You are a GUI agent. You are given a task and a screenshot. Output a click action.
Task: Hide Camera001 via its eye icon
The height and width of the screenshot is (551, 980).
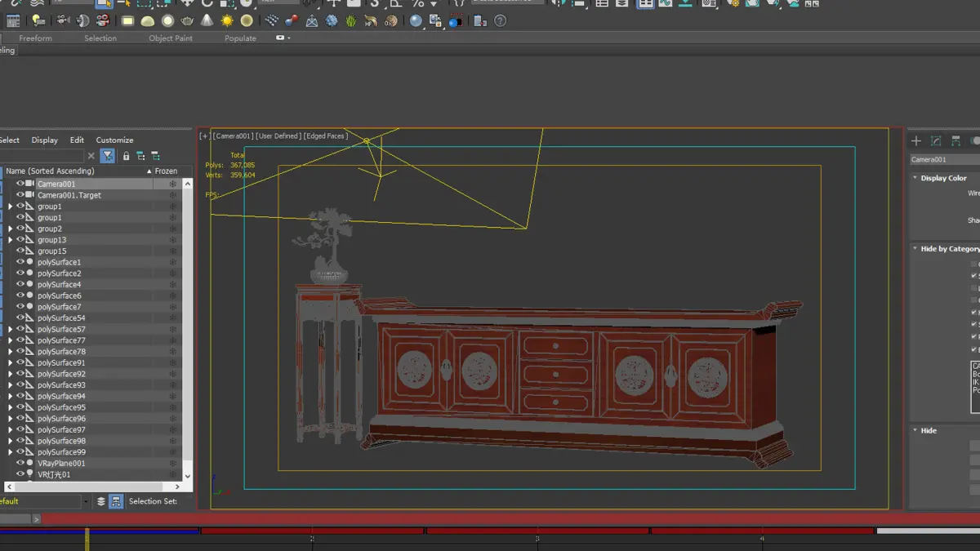[21, 184]
